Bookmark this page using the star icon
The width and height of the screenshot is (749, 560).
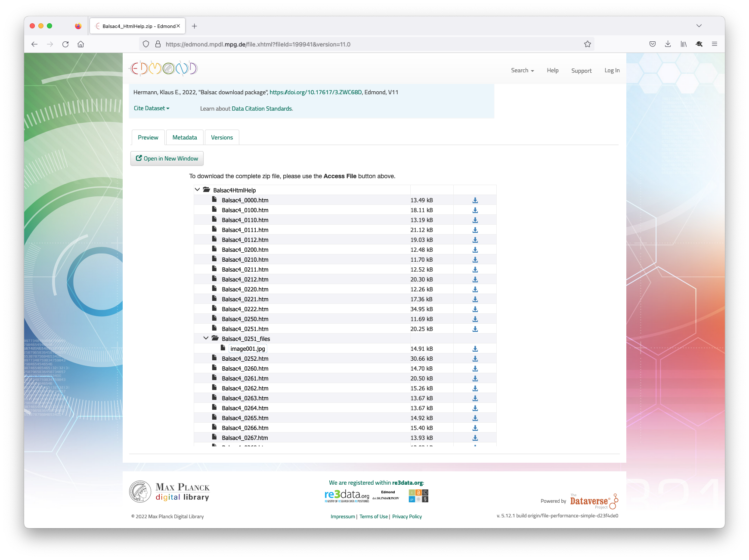(588, 44)
